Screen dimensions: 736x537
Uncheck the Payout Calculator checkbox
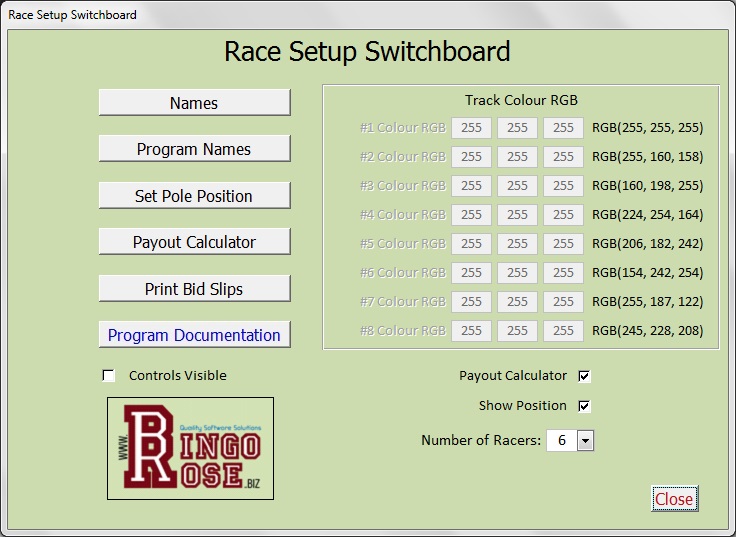(x=585, y=376)
